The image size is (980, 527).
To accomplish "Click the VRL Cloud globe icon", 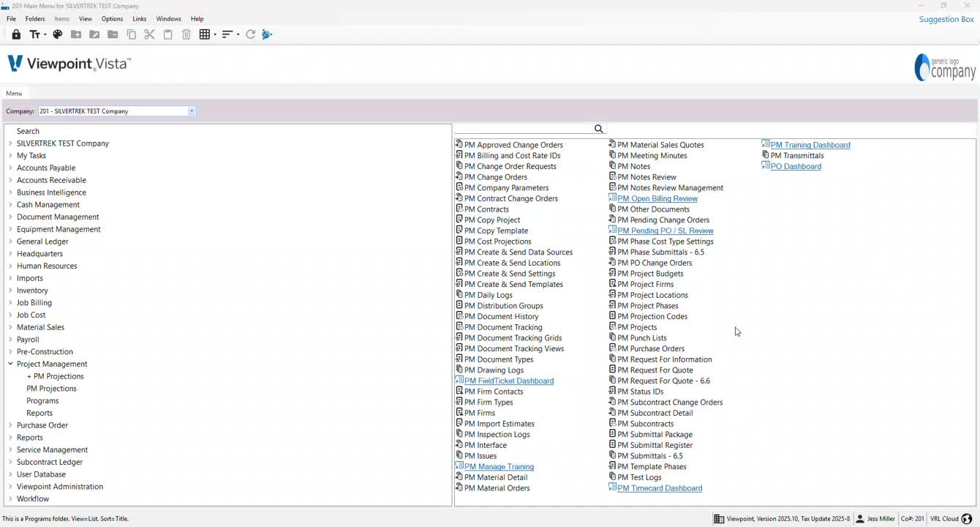I will point(967,519).
